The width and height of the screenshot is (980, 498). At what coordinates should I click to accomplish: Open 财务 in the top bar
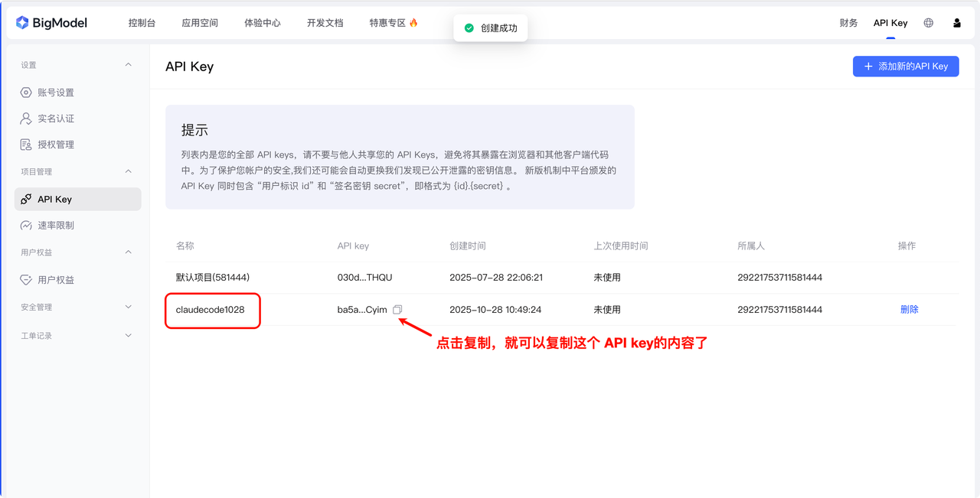click(848, 23)
